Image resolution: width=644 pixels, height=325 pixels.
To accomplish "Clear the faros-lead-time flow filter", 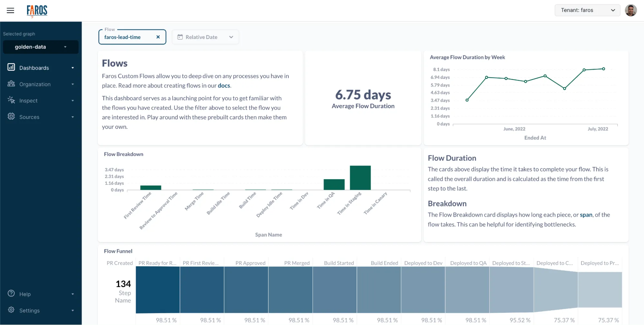I will [158, 37].
